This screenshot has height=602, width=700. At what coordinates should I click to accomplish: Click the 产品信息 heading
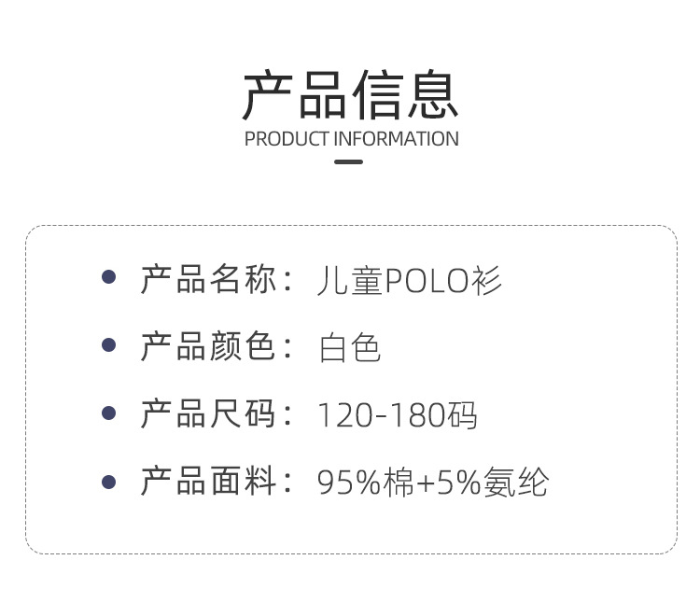coord(350,94)
